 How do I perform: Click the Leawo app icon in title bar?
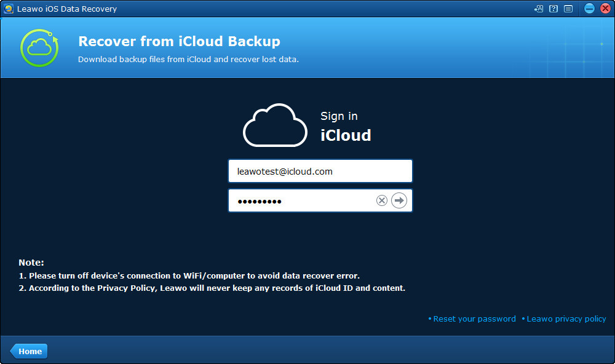9,9
